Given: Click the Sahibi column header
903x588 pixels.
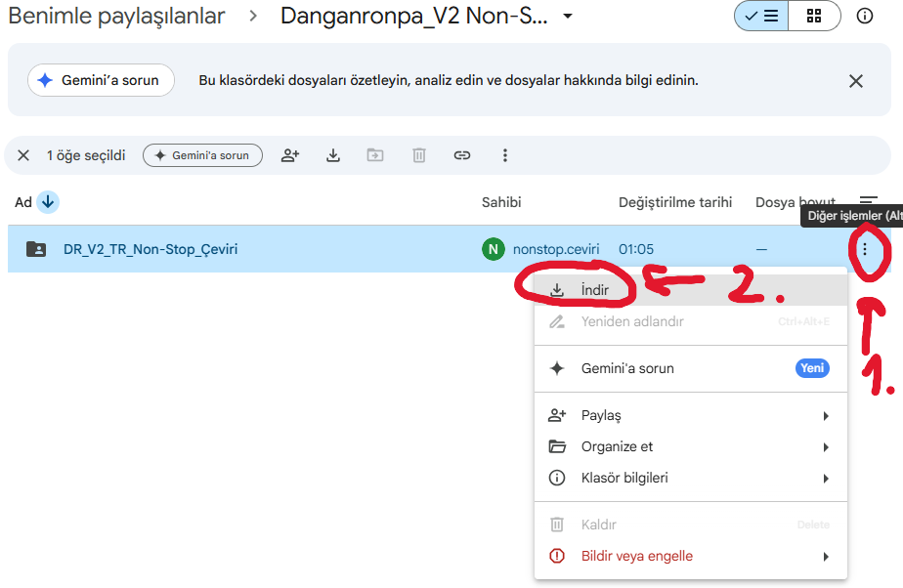Looking at the screenshot, I should click(x=501, y=202).
